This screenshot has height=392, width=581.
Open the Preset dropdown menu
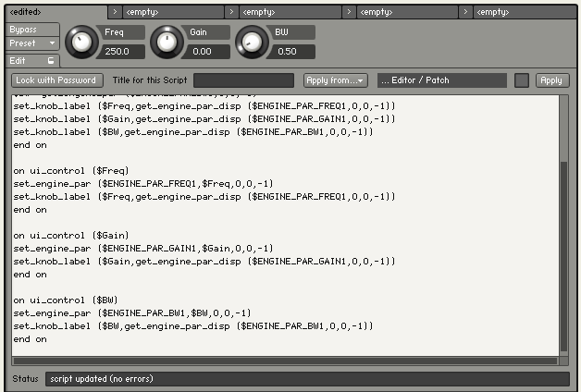(31, 43)
